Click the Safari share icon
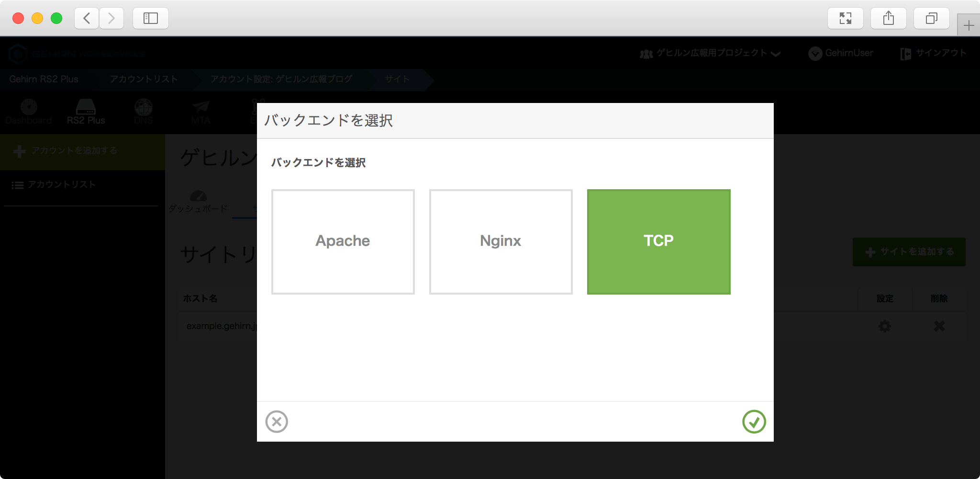 (889, 18)
